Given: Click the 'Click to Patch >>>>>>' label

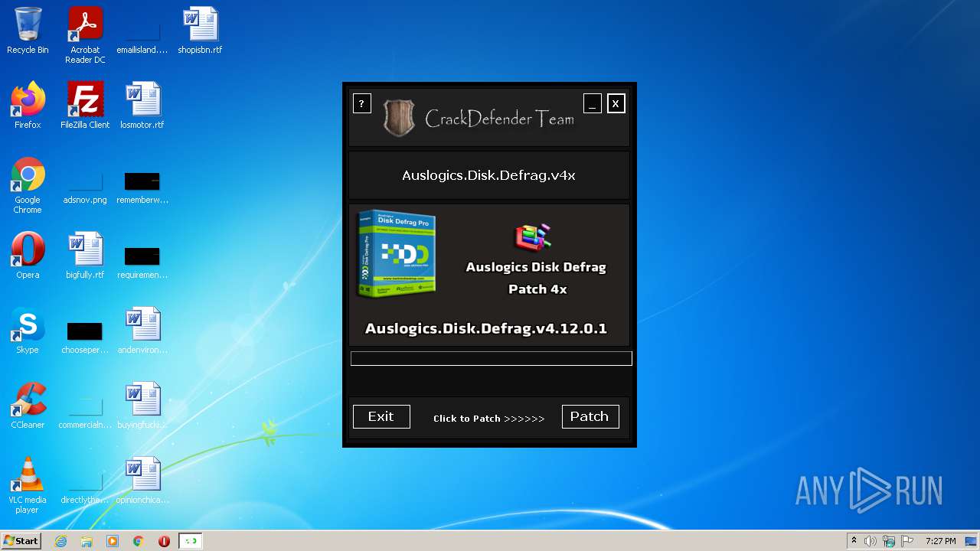Looking at the screenshot, I should click(488, 419).
